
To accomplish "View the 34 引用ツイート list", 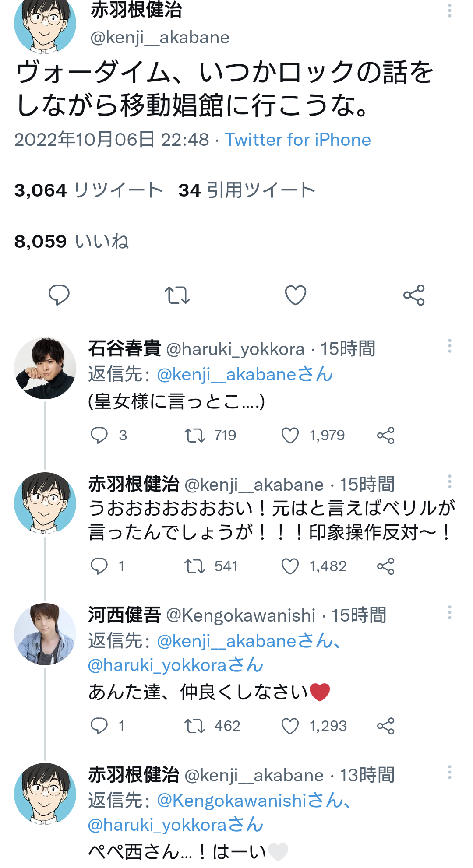I will (x=247, y=190).
